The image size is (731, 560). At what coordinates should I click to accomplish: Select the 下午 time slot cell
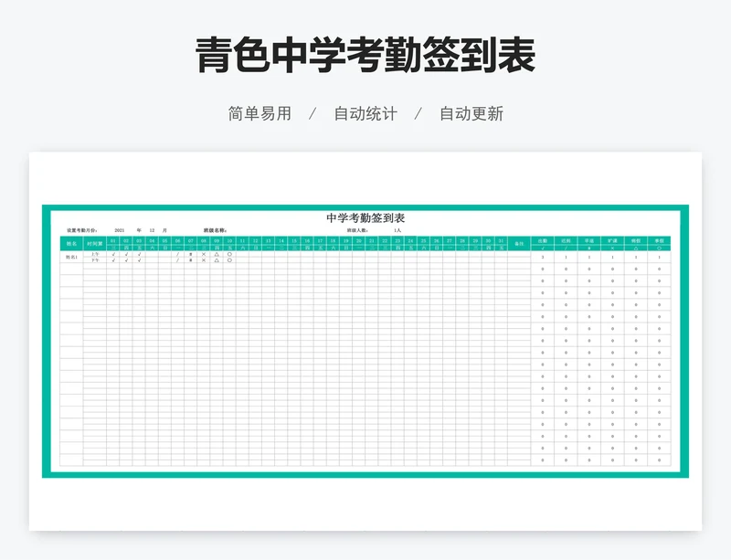(x=95, y=260)
